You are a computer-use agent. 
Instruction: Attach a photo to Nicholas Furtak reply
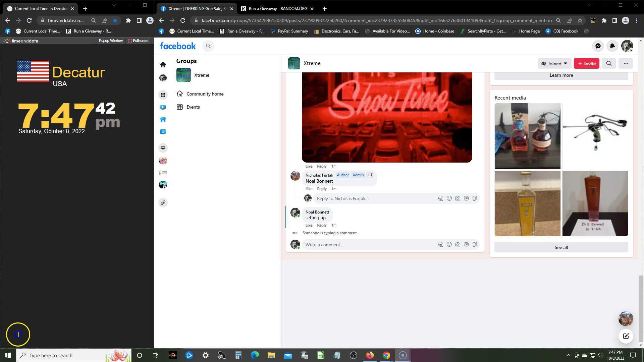point(458,198)
